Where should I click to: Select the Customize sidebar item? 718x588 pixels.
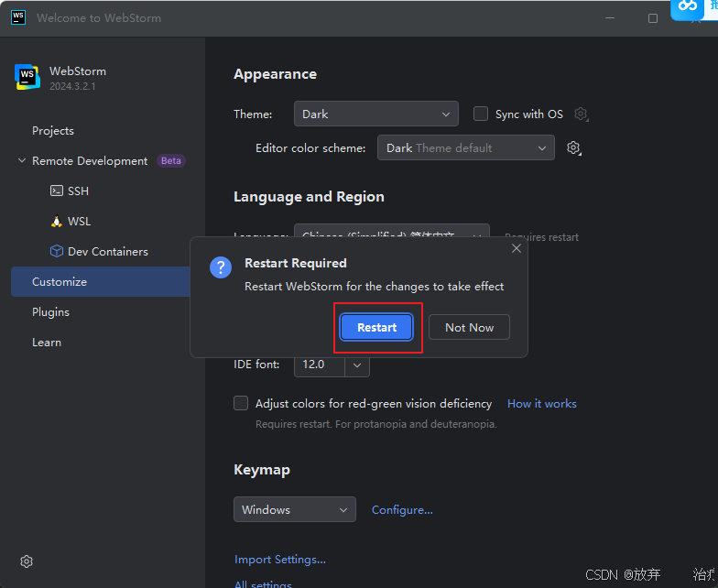pyautogui.click(x=101, y=282)
